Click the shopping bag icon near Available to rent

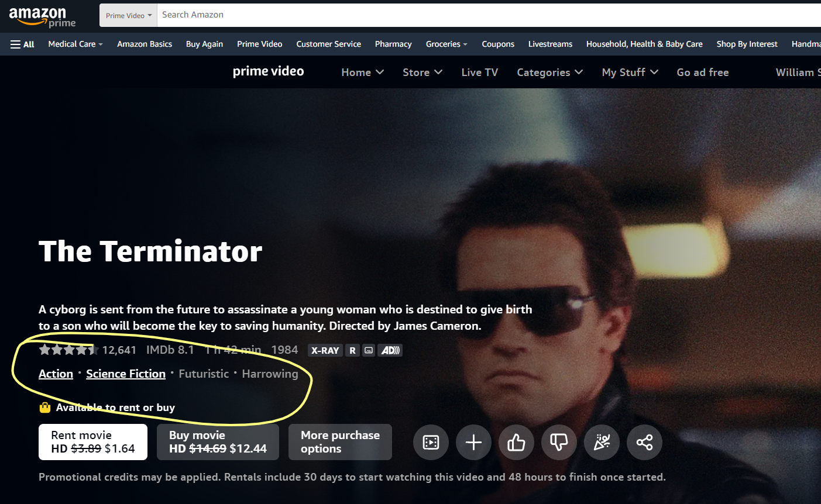[x=45, y=408]
